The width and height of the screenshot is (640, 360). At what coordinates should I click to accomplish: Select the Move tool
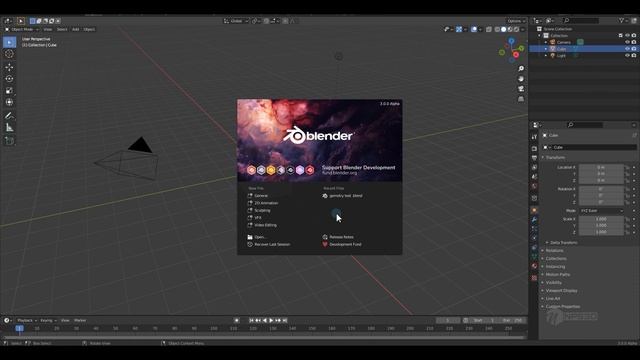pos(9,67)
